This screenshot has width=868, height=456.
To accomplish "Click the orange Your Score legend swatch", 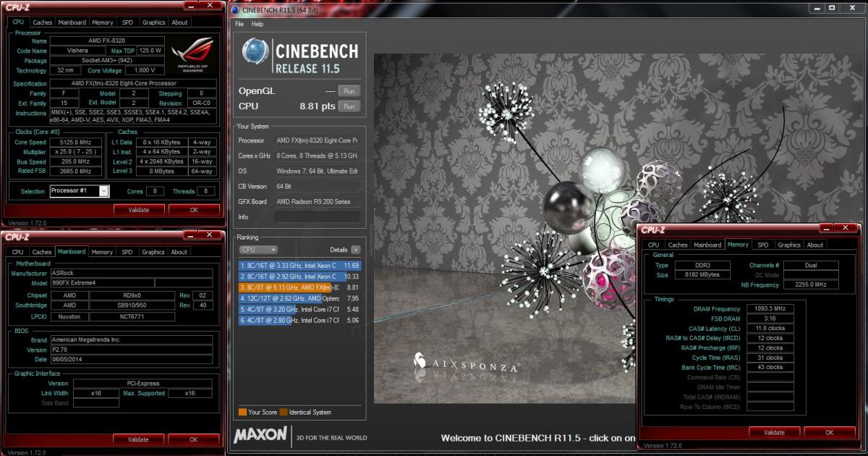I will point(242,412).
